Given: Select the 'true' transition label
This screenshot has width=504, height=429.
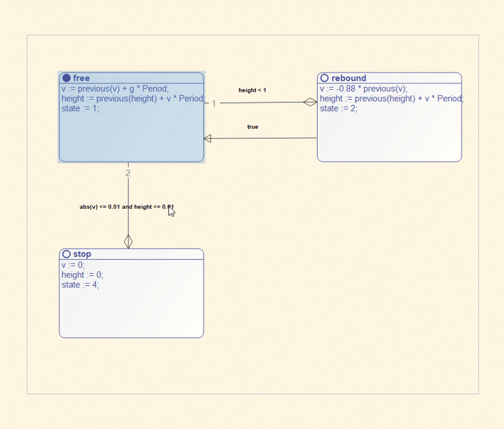Looking at the screenshot, I should point(253,127).
